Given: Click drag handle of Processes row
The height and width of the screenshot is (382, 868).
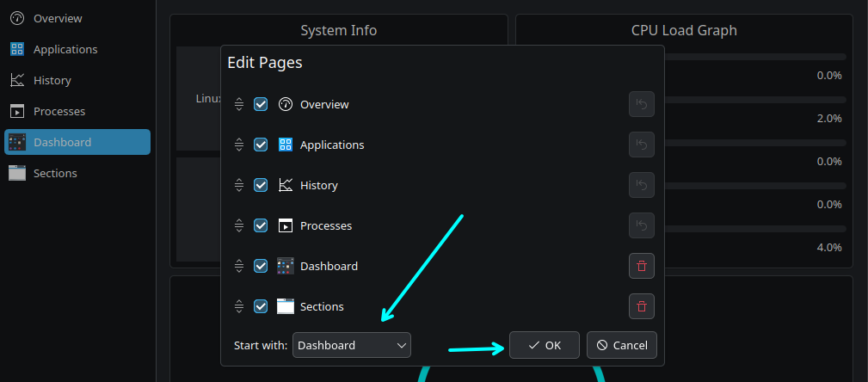Looking at the screenshot, I should tap(239, 225).
